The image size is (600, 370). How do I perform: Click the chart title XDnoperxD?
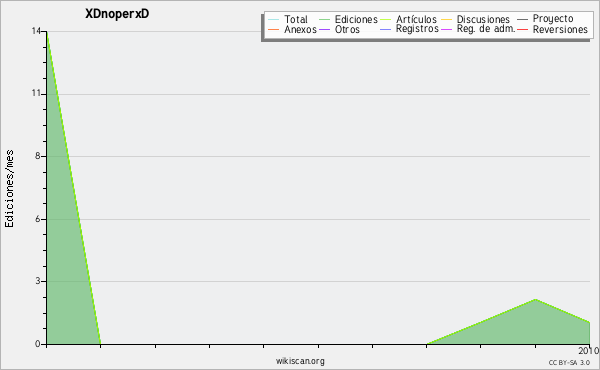(117, 14)
